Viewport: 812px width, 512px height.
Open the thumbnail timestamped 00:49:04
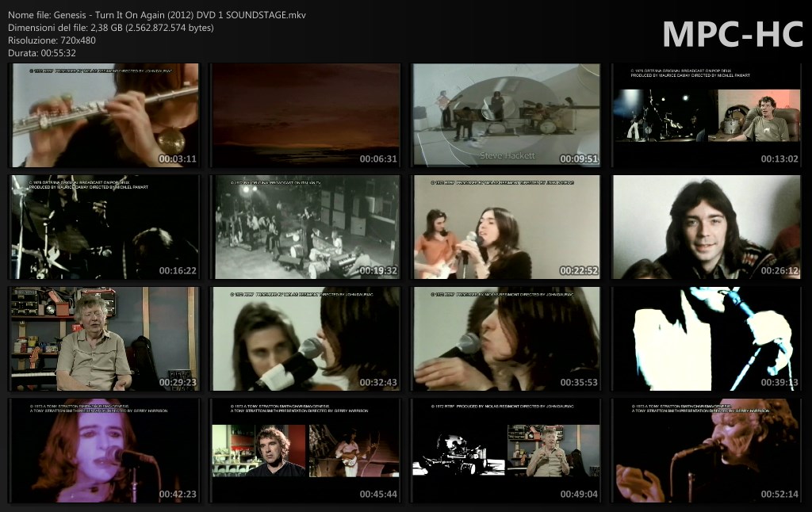pos(506,451)
